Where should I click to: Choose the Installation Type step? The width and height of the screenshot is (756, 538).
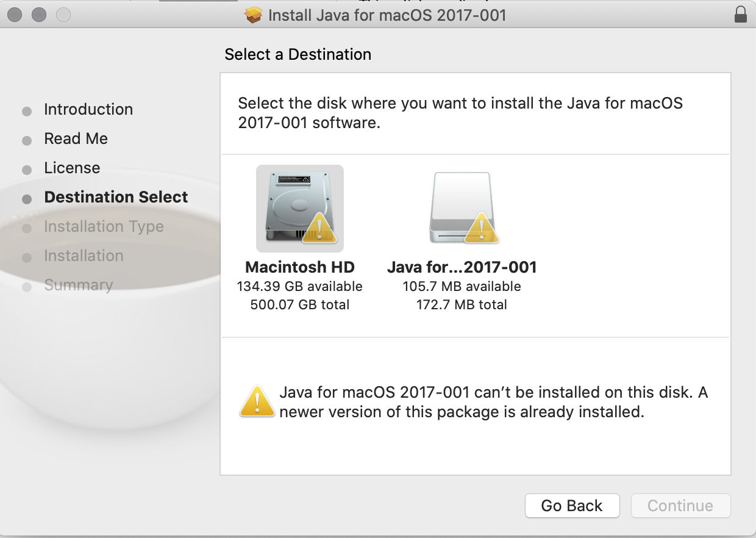pos(104,227)
